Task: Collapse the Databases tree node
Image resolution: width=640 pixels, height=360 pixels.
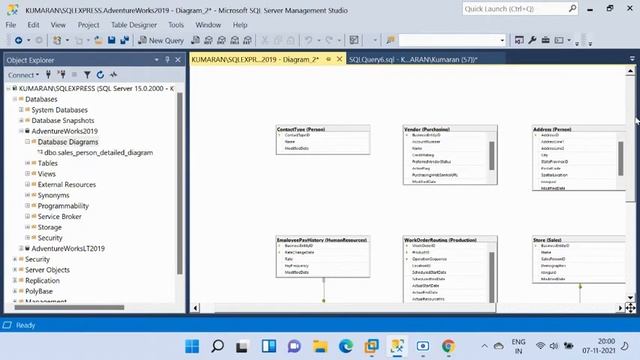Action: coord(15,99)
